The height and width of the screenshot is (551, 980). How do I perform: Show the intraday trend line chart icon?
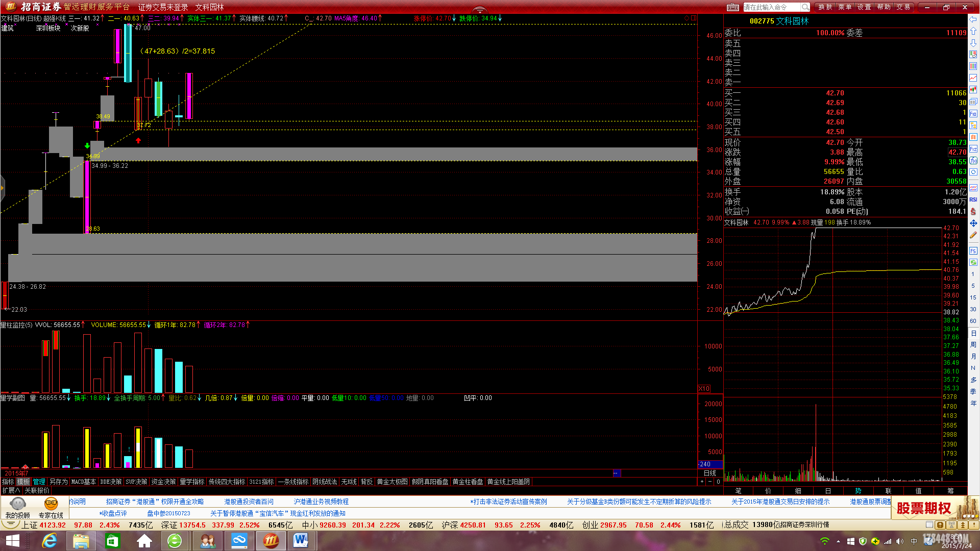pyautogui.click(x=973, y=78)
